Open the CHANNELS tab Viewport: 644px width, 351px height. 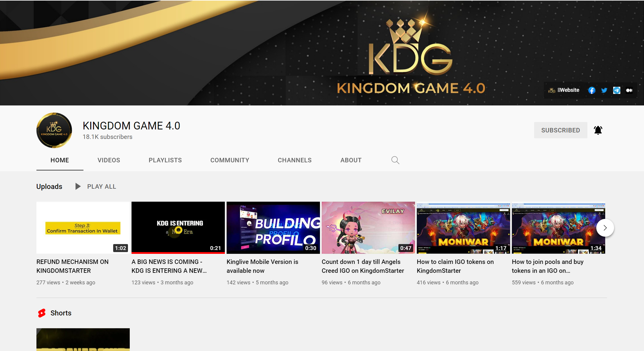(295, 160)
